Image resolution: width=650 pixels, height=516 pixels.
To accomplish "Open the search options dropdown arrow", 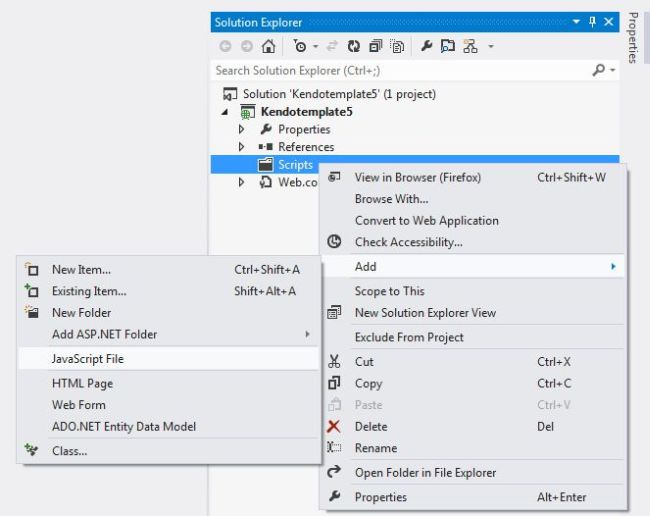I will [x=612, y=70].
